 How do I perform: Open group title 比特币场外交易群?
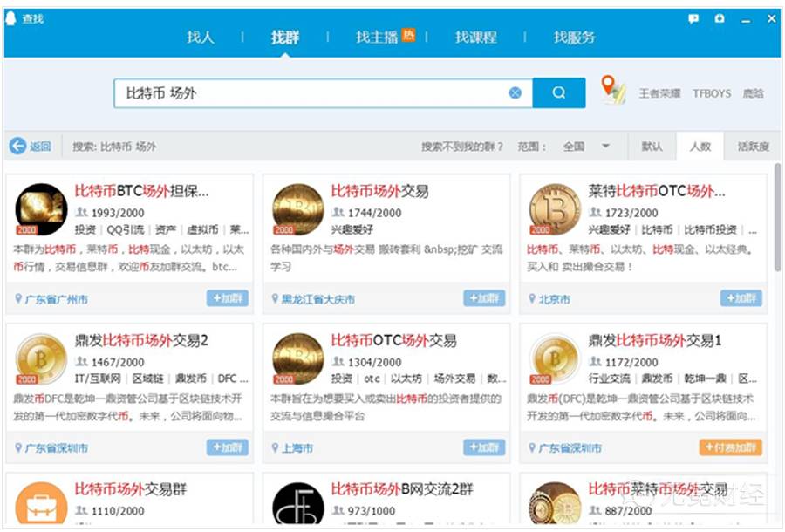point(130,489)
